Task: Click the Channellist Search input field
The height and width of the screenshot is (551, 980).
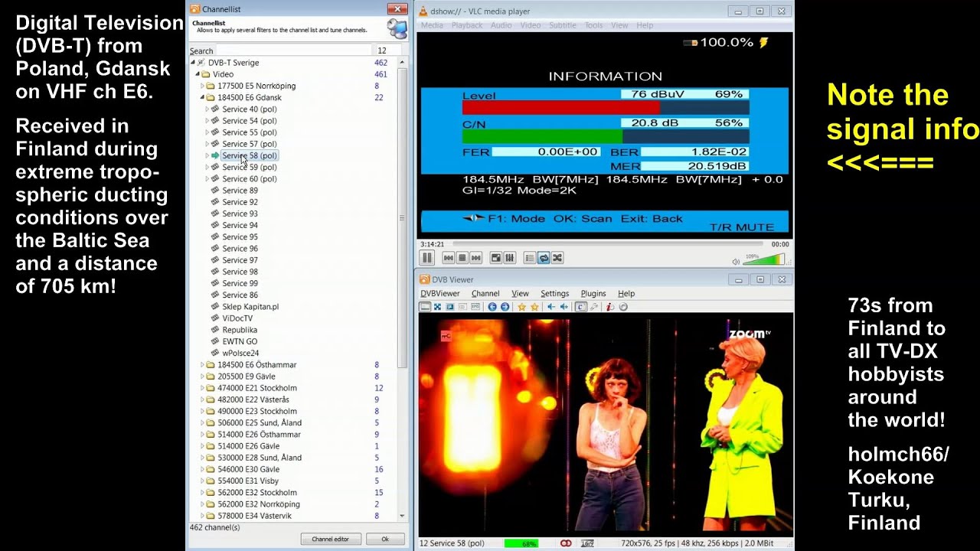Action: pyautogui.click(x=293, y=51)
